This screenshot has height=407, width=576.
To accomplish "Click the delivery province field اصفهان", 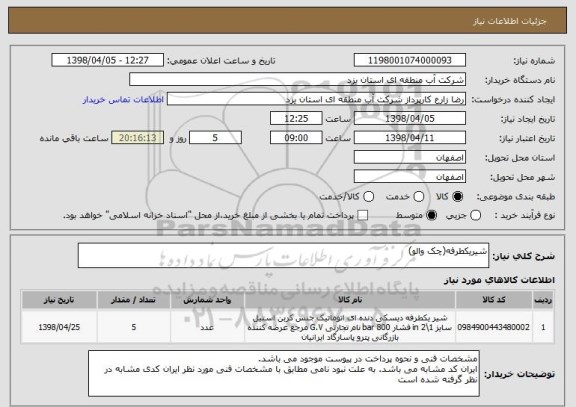I will (x=410, y=158).
